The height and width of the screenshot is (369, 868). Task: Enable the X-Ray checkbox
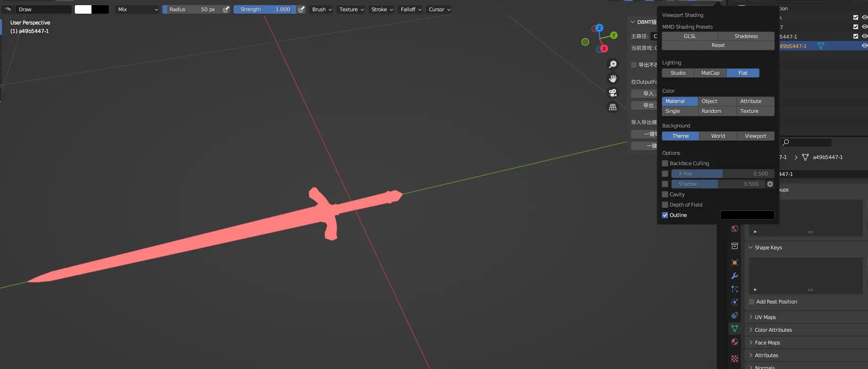[x=665, y=174]
